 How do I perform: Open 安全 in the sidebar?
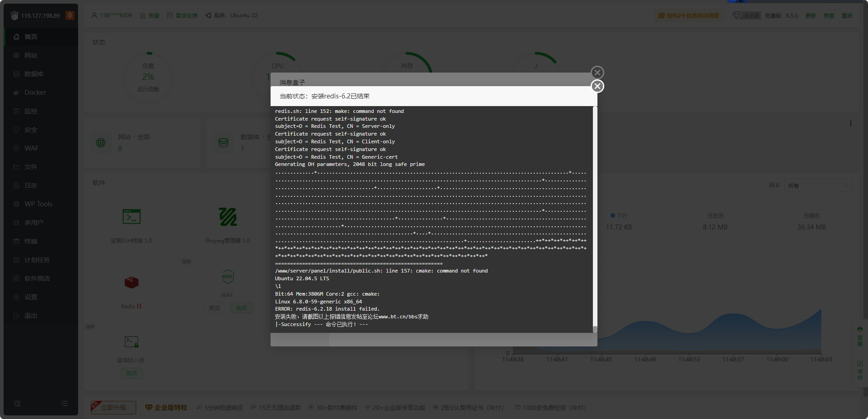point(41,130)
